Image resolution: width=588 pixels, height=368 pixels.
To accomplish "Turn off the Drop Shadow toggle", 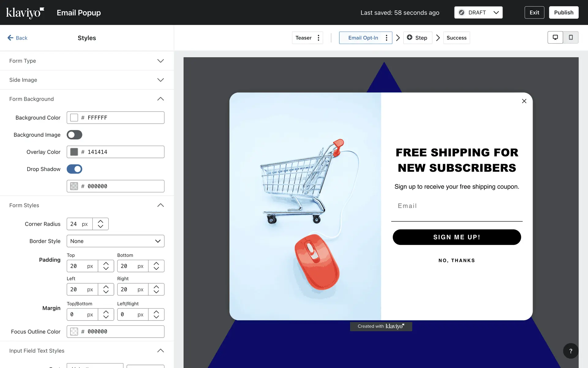I will [74, 169].
